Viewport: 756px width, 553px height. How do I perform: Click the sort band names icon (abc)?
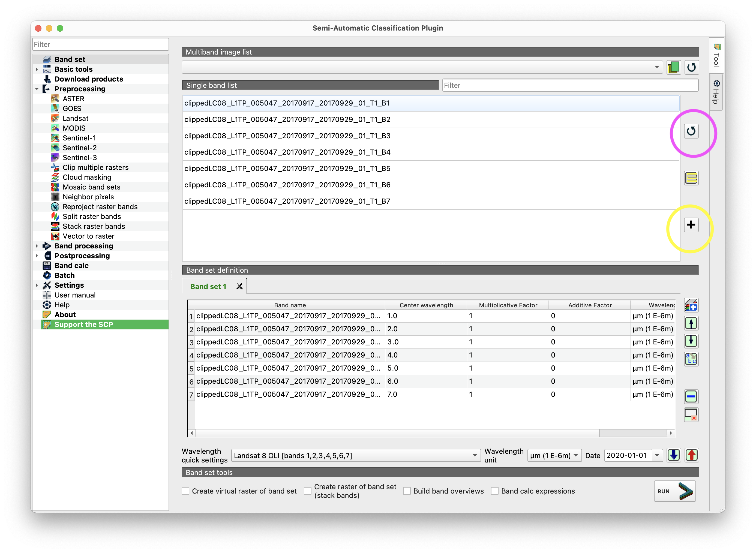pos(691,359)
